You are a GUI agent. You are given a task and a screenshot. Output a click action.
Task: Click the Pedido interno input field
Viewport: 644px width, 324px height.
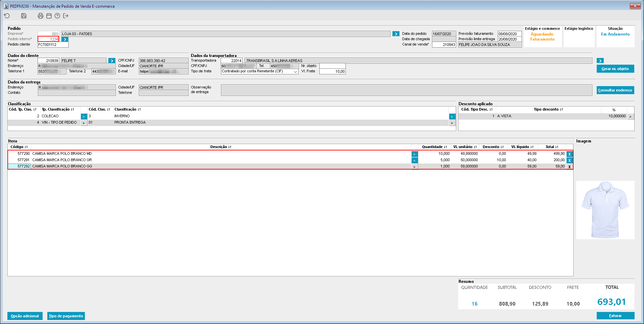tap(48, 39)
